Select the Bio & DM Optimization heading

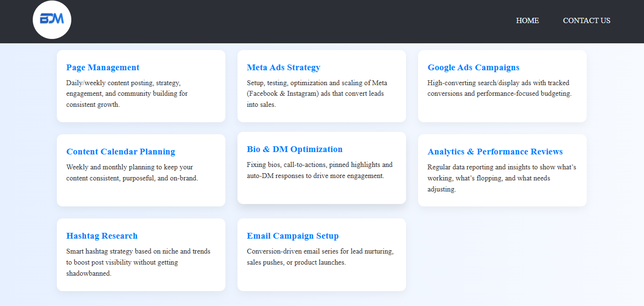click(x=294, y=149)
